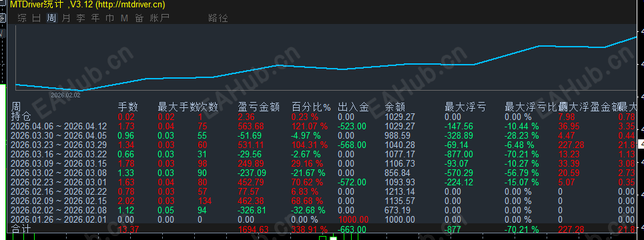Click floating loss value -570.29
The width and height of the screenshot is (644, 240).
pos(458,173)
